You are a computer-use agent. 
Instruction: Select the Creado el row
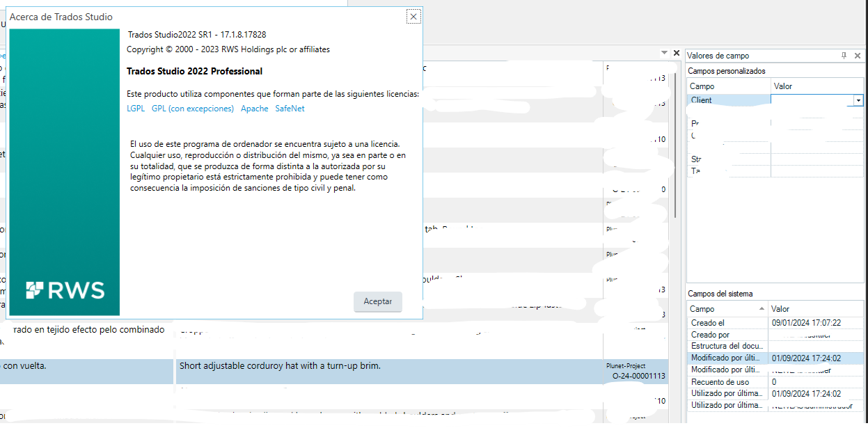click(x=775, y=323)
